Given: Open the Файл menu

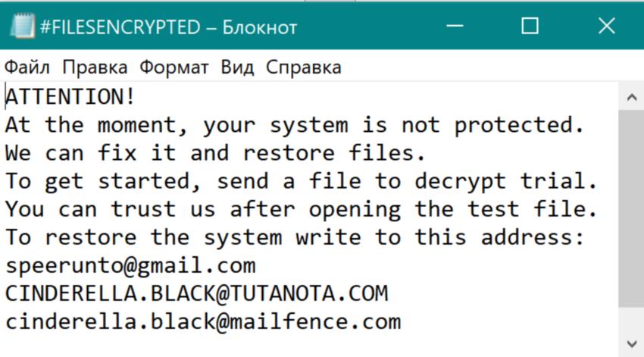Looking at the screenshot, I should point(27,67).
